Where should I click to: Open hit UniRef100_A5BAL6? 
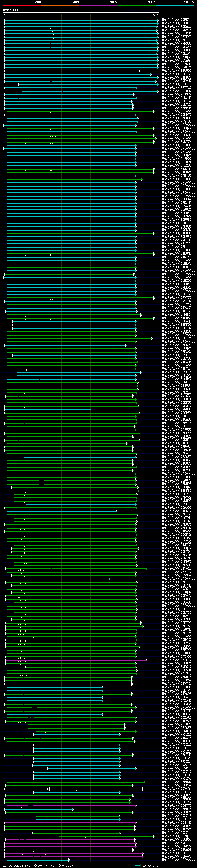(x=177, y=26)
